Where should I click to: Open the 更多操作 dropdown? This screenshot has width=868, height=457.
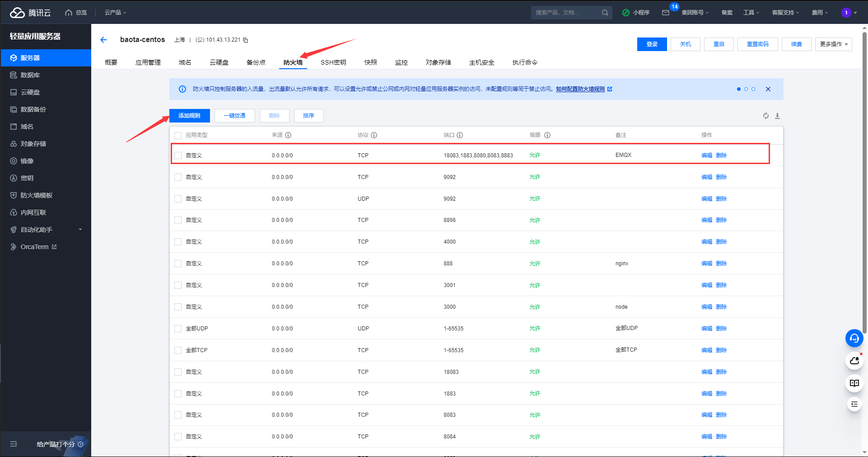coord(833,44)
